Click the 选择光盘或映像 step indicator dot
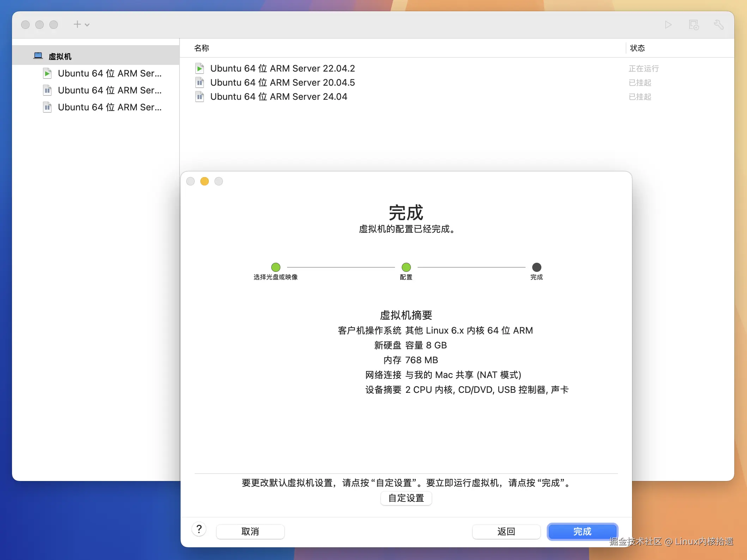The height and width of the screenshot is (560, 747). tap(275, 267)
